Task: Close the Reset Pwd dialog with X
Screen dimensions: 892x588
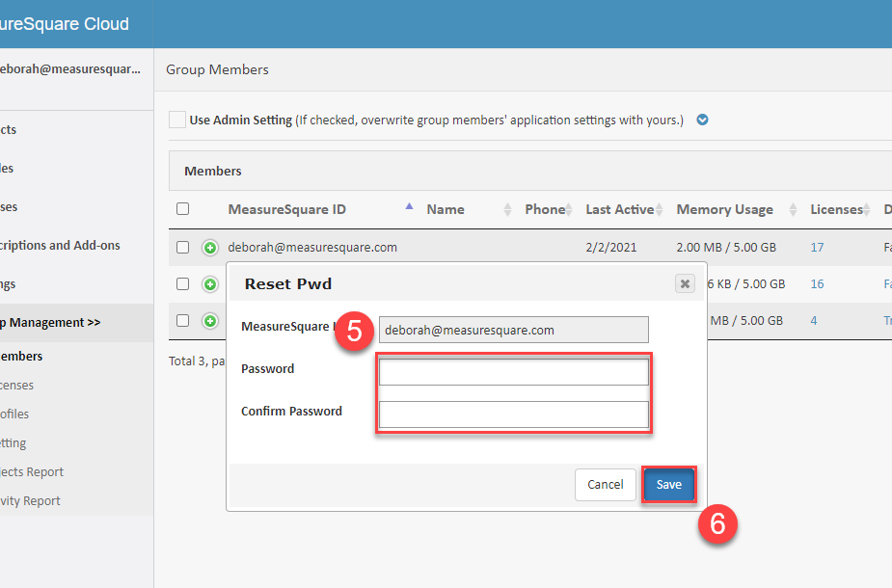Action: coord(685,283)
